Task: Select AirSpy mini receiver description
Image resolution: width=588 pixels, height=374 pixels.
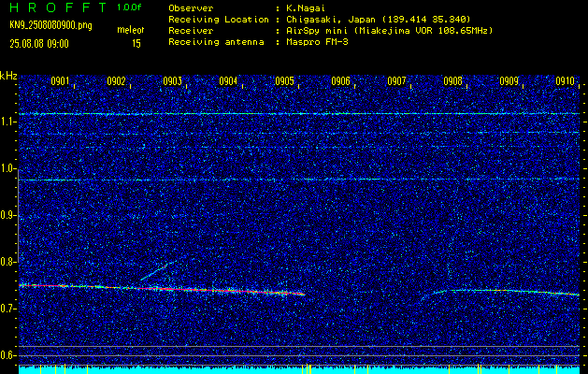Action: [x=390, y=31]
